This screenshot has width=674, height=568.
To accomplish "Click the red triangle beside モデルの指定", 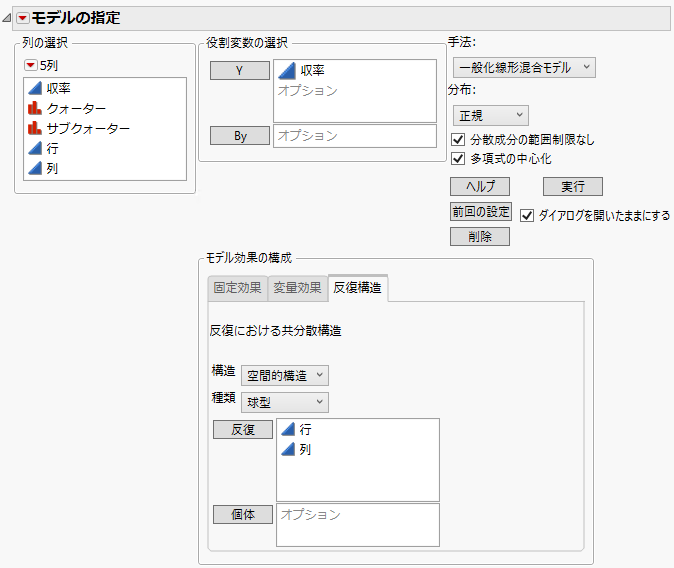I will 22,17.
